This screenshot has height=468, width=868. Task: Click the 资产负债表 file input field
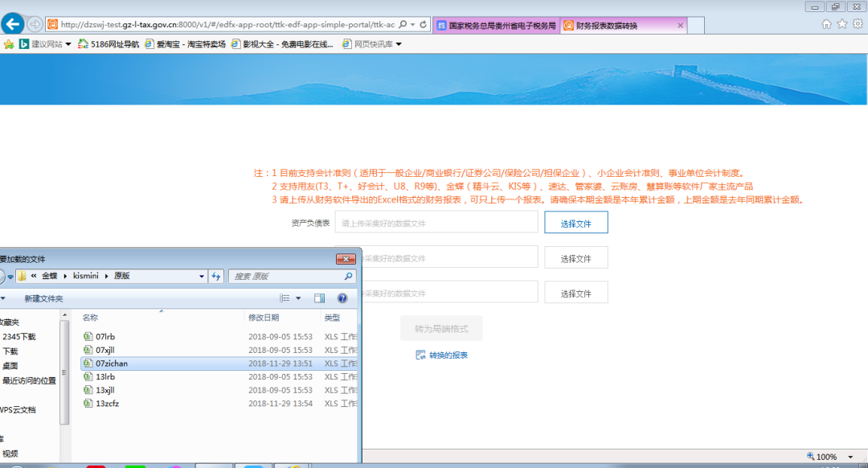pyautogui.click(x=436, y=223)
